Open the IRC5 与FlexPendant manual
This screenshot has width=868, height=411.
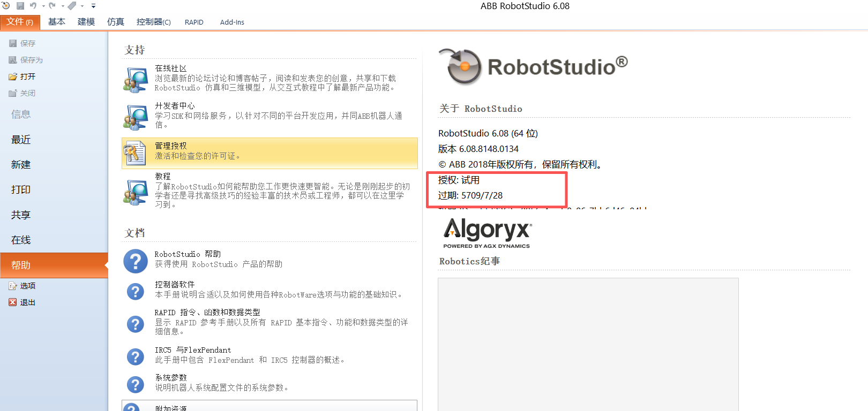[270, 355]
